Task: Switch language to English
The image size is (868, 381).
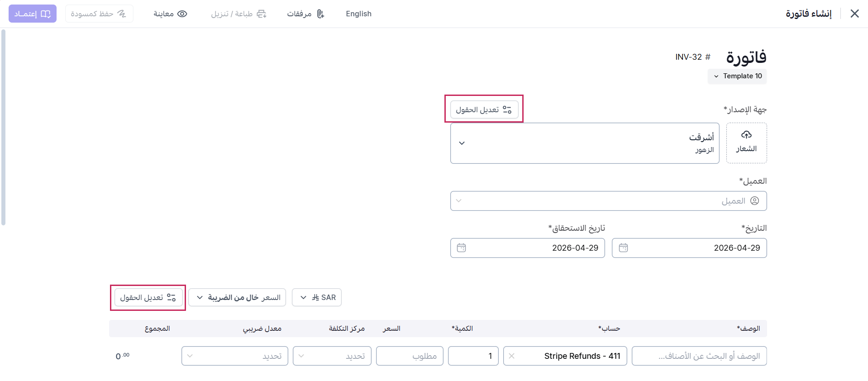Action: [x=358, y=14]
